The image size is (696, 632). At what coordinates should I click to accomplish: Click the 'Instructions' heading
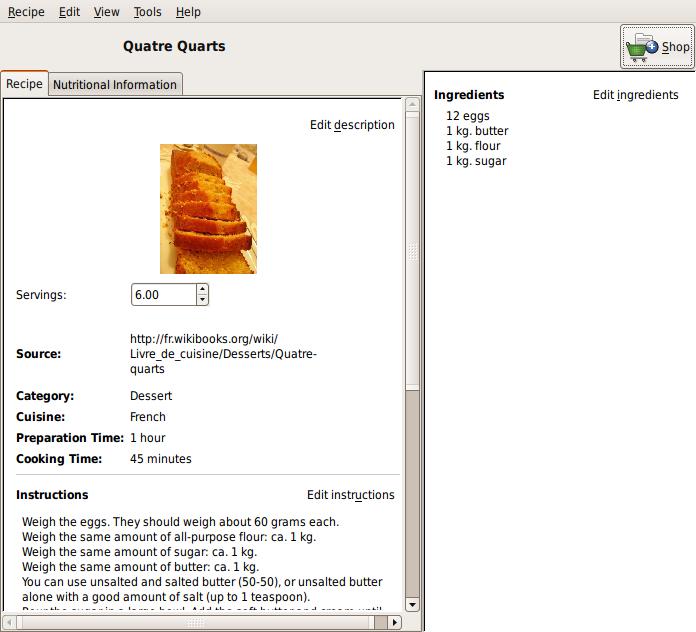52,494
